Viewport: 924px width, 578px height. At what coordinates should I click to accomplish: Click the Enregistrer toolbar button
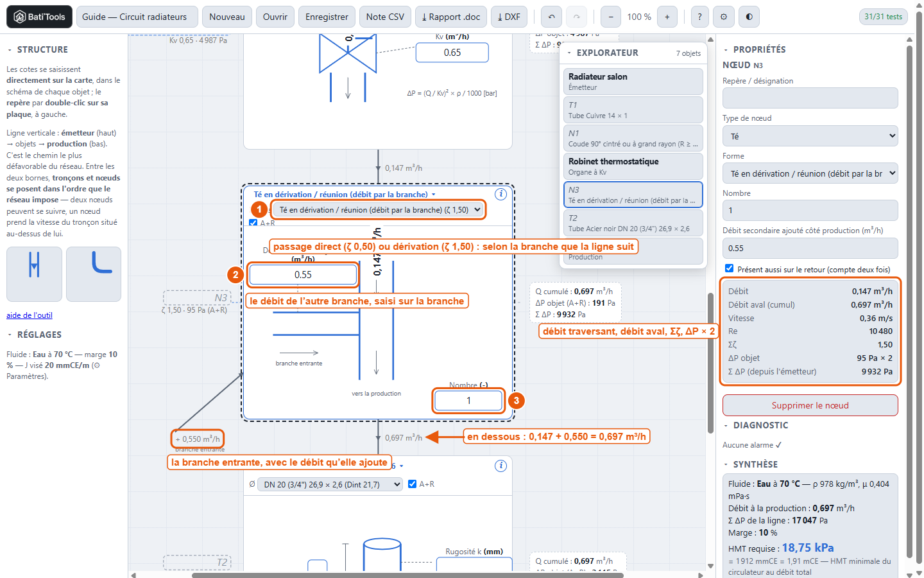pyautogui.click(x=327, y=17)
